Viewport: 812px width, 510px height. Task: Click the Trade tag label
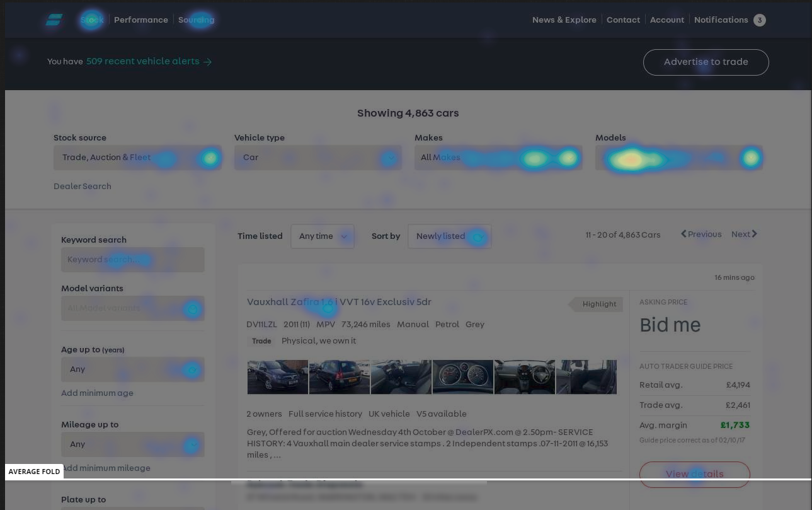click(x=261, y=341)
